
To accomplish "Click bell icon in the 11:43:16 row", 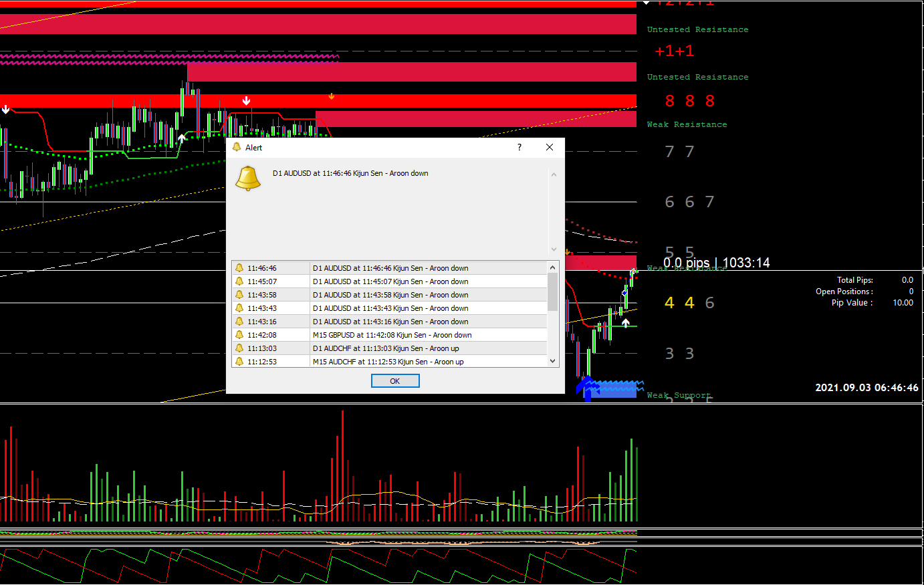I will click(239, 322).
